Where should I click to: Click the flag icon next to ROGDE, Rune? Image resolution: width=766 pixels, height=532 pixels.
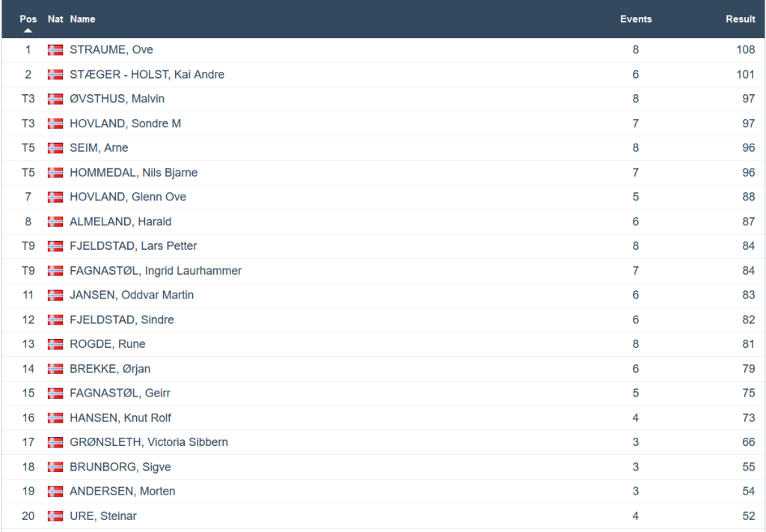(55, 344)
